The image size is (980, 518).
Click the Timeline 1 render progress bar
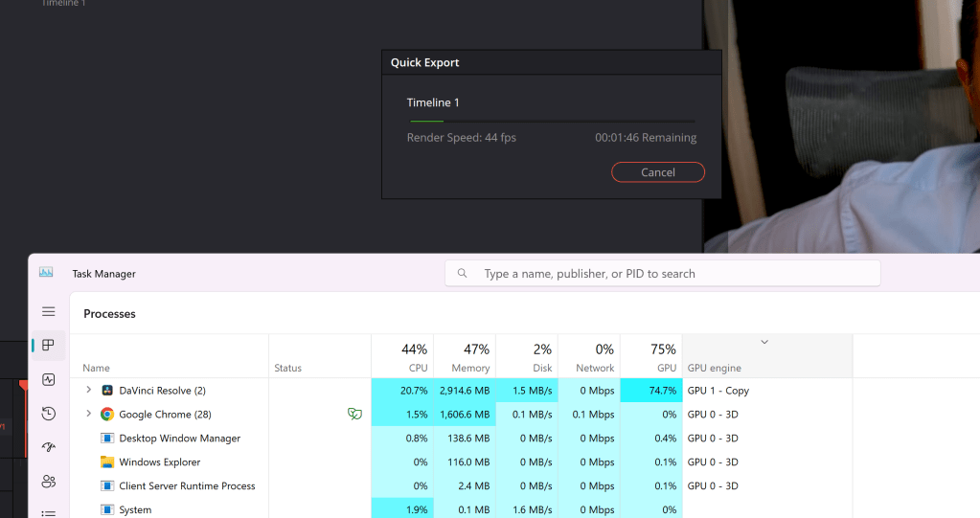click(552, 122)
